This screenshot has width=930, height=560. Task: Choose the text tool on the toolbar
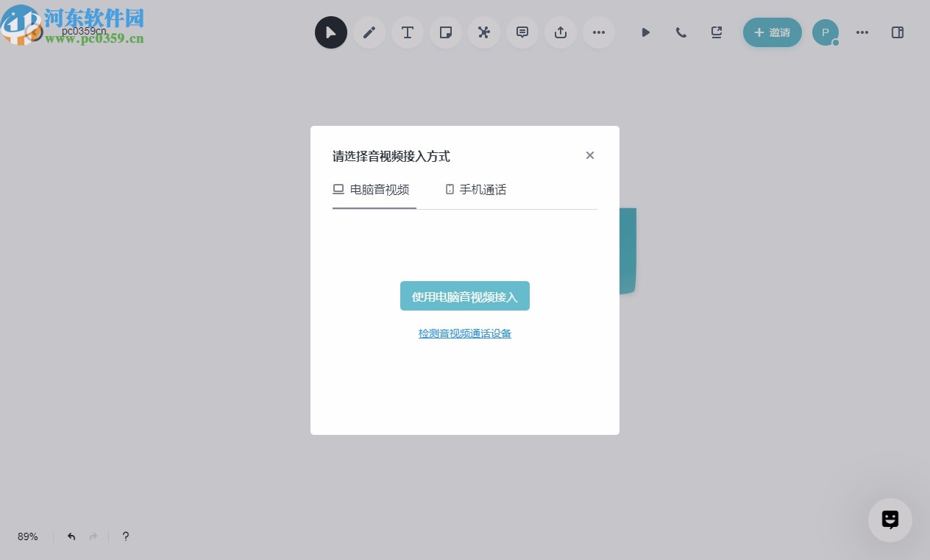408,32
